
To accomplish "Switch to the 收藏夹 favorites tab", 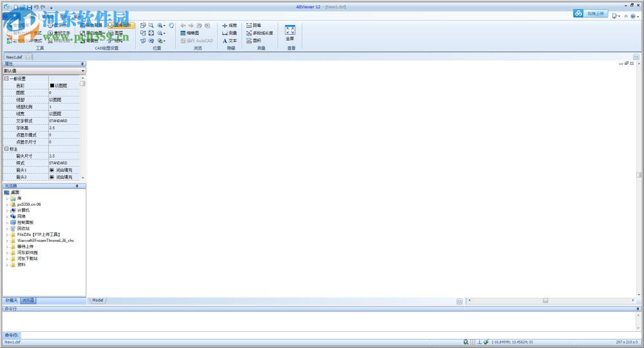I will (12, 300).
